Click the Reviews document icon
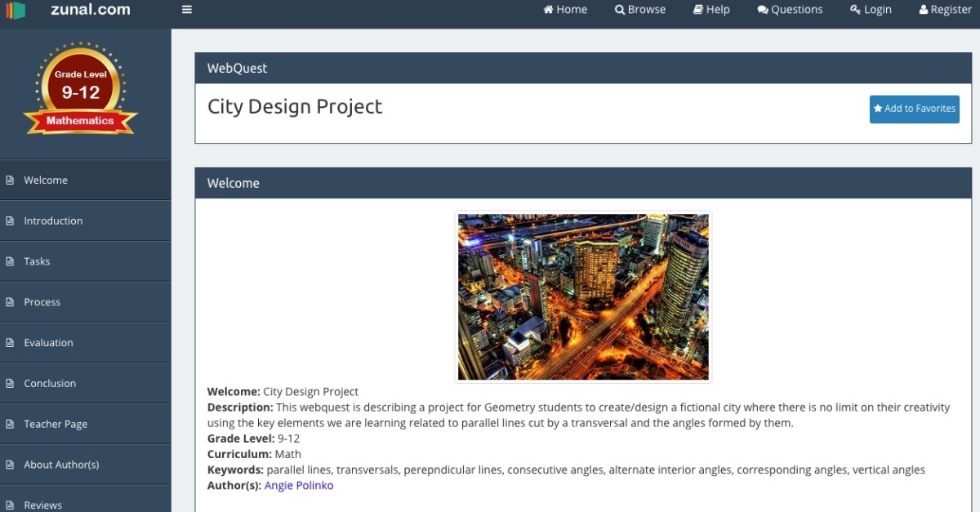The height and width of the screenshot is (512, 980). coord(10,505)
